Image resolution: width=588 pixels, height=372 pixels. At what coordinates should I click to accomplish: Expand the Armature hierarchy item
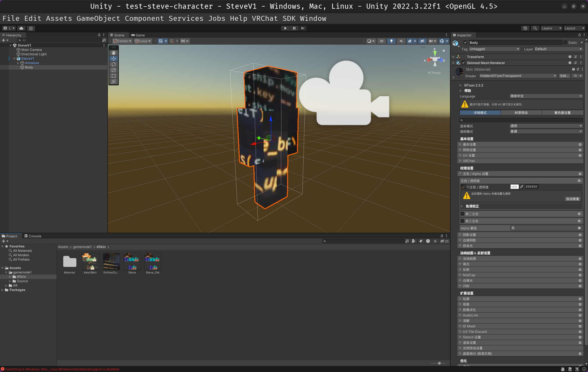18,63
